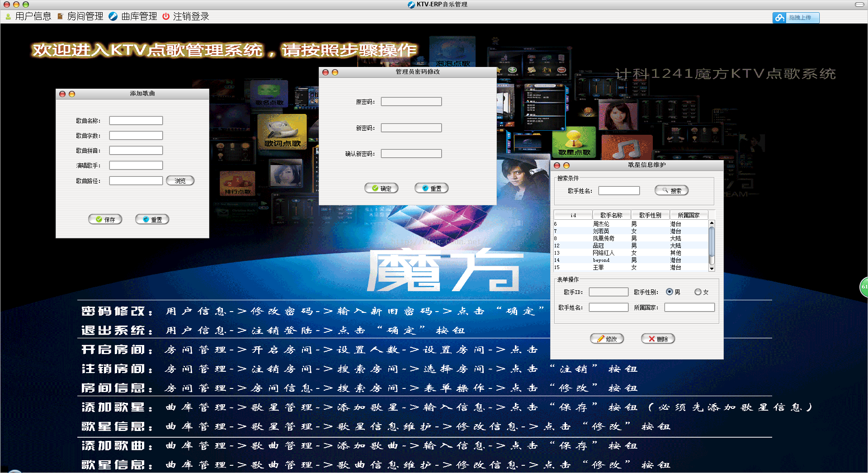Select the 网络红人 row in singer table
The height and width of the screenshot is (473, 868).
pyautogui.click(x=631, y=253)
